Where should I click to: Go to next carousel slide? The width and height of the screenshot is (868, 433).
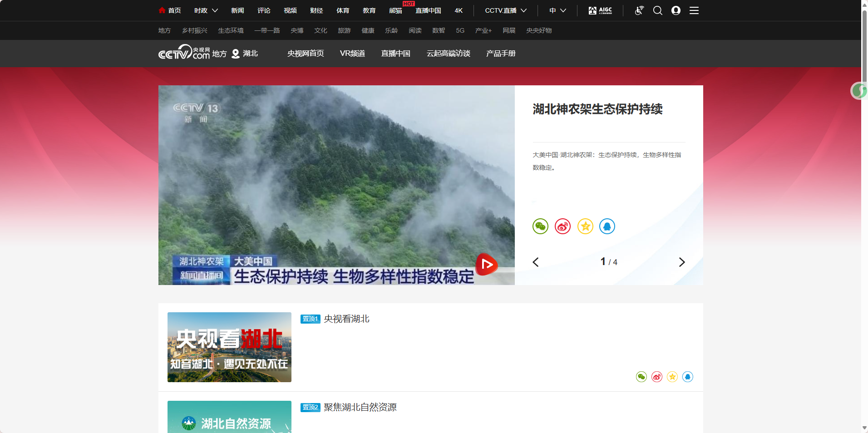point(681,262)
